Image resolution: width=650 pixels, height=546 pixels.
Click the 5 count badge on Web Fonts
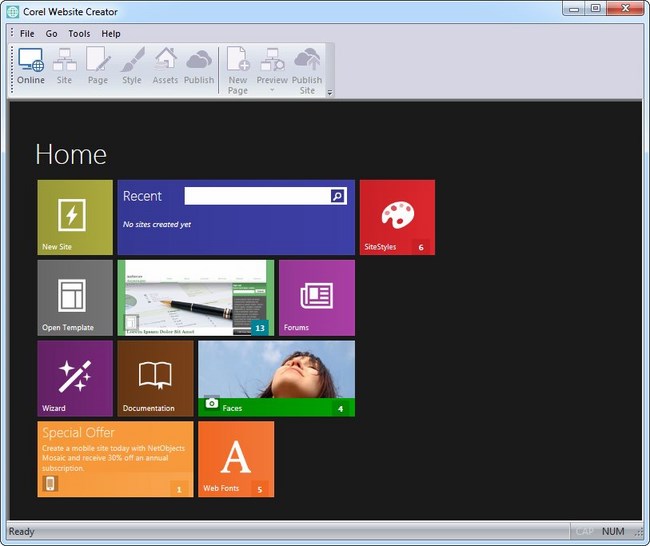[x=260, y=489]
